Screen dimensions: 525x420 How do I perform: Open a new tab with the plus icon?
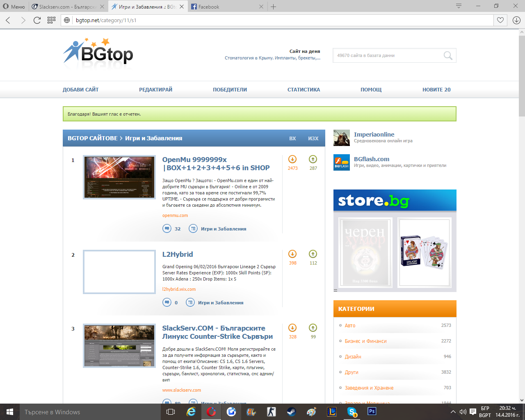274,7
